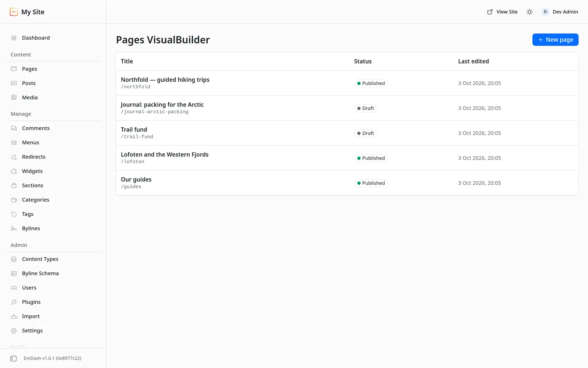Open Dashboard from the sidebar

click(x=53, y=38)
